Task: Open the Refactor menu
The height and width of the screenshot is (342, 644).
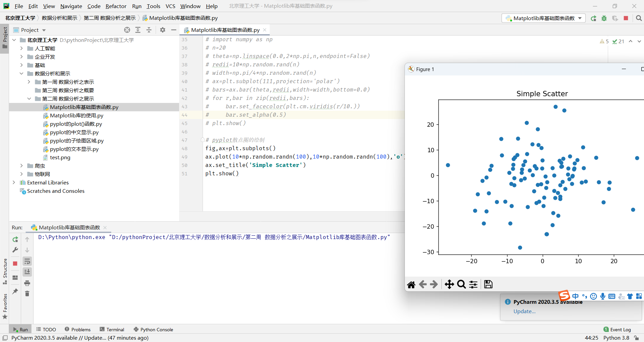Action: click(116, 6)
